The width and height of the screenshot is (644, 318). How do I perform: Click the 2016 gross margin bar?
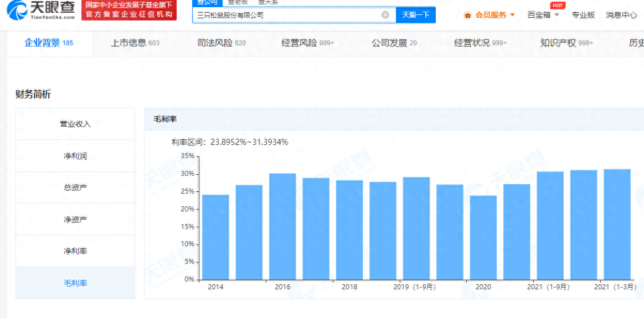click(282, 227)
